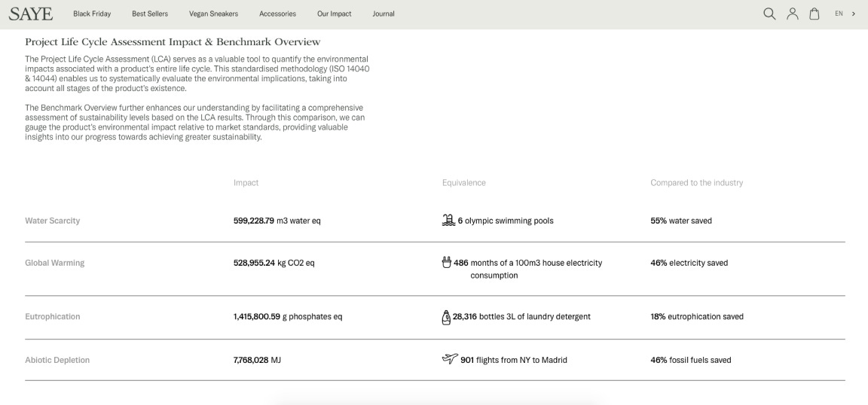868x405 pixels.
Task: Click the Abiotic Depletion row label
Action: point(57,360)
